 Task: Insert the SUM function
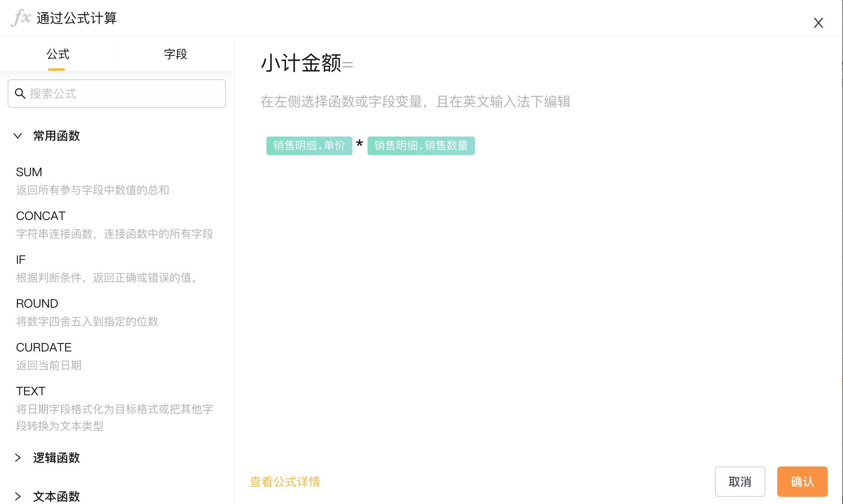[x=29, y=172]
